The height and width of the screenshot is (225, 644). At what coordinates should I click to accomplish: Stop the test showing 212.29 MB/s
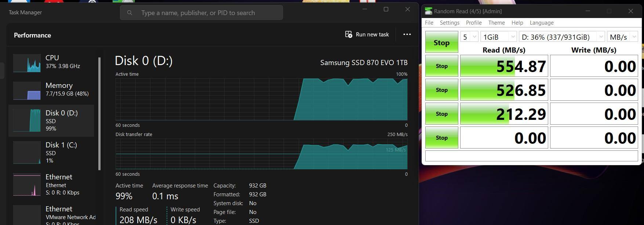click(441, 114)
